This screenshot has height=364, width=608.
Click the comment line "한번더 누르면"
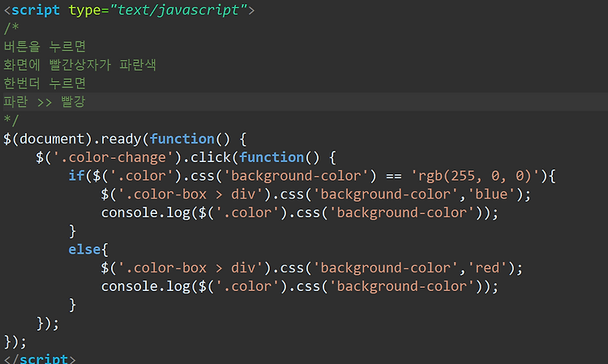pyautogui.click(x=45, y=84)
